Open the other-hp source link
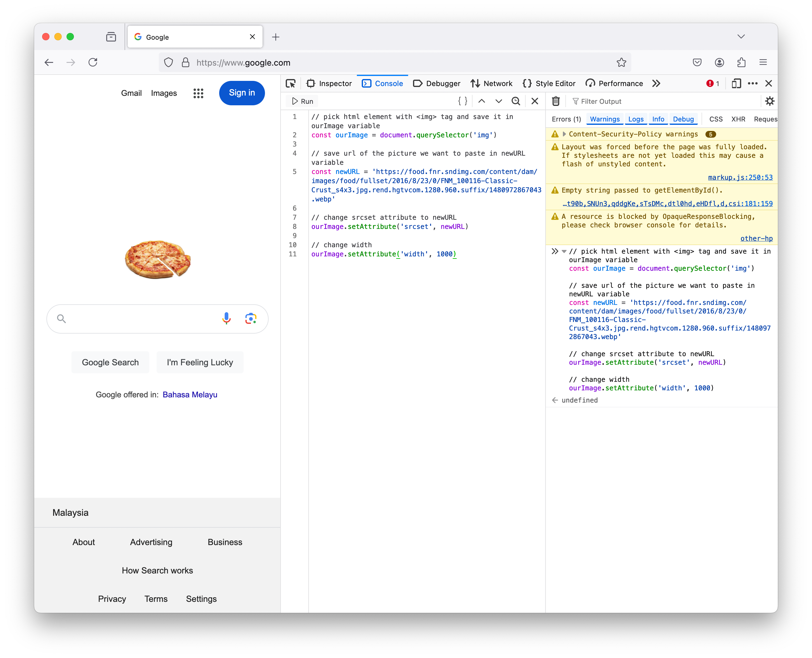 click(x=757, y=238)
